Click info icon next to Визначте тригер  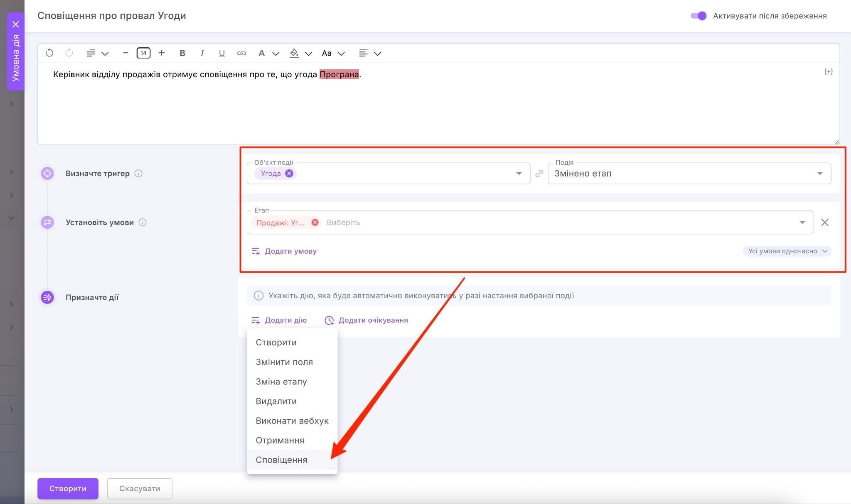[139, 174]
